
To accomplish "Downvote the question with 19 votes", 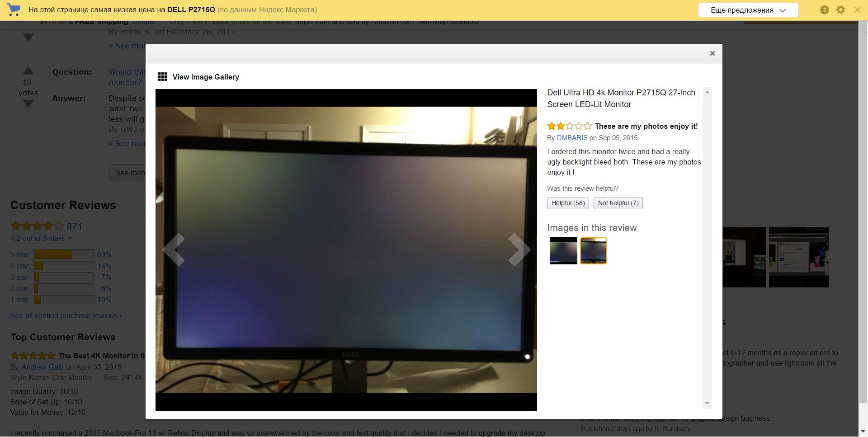I will (28, 104).
